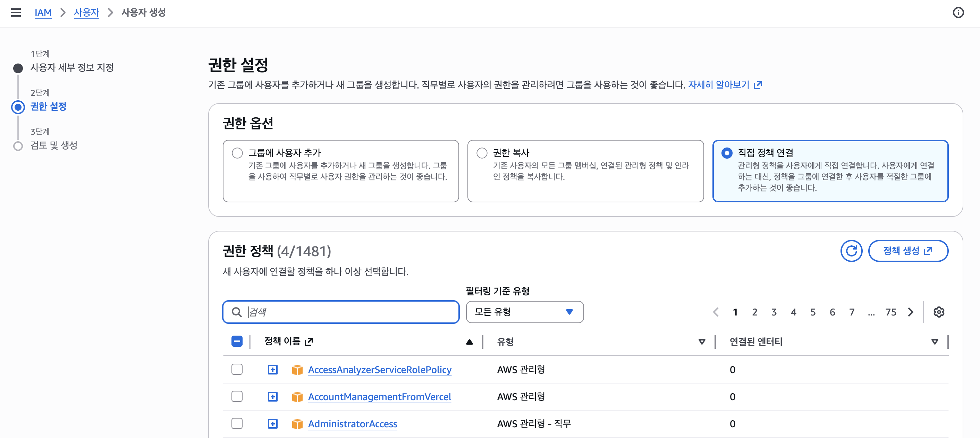Go to pagination page 6

pos(832,312)
